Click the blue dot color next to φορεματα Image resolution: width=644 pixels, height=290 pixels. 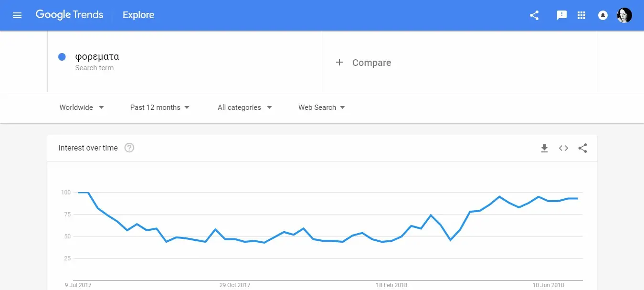pos(62,57)
